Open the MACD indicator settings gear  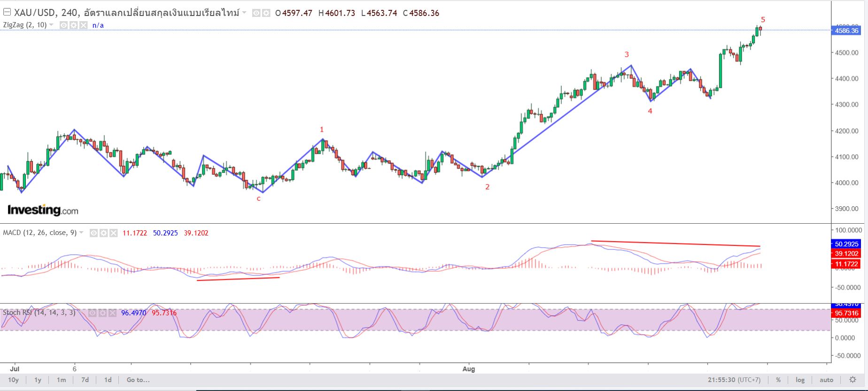(x=104, y=233)
